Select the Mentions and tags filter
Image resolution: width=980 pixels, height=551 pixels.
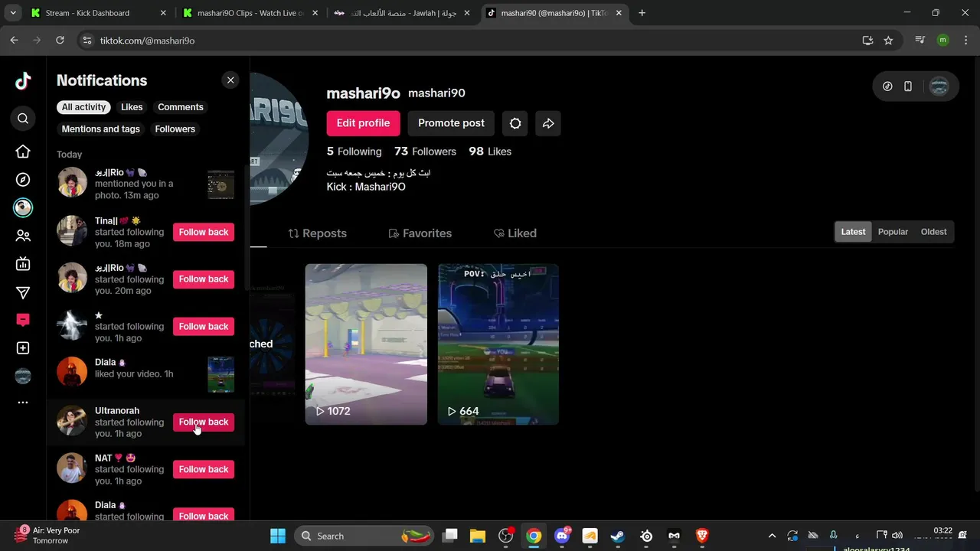[x=101, y=129]
